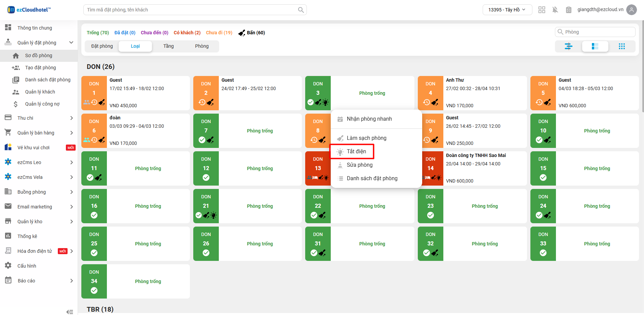This screenshot has height=315, width=644.
Task: Toggle the Bẩn (60) dirty room filter
Action: (x=252, y=33)
